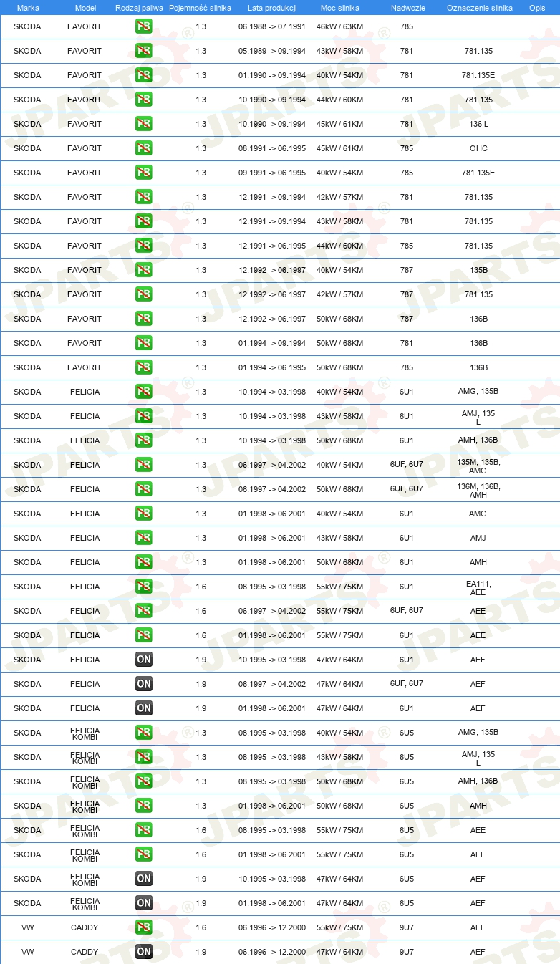Click 785 body cell in the OHC row
This screenshot has height=964, width=560.
point(407,149)
